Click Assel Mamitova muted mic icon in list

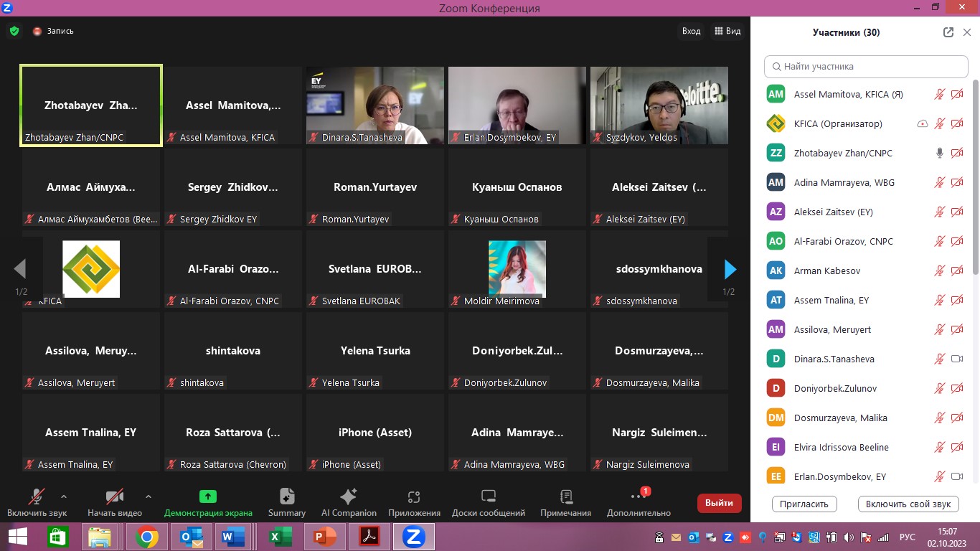(939, 94)
